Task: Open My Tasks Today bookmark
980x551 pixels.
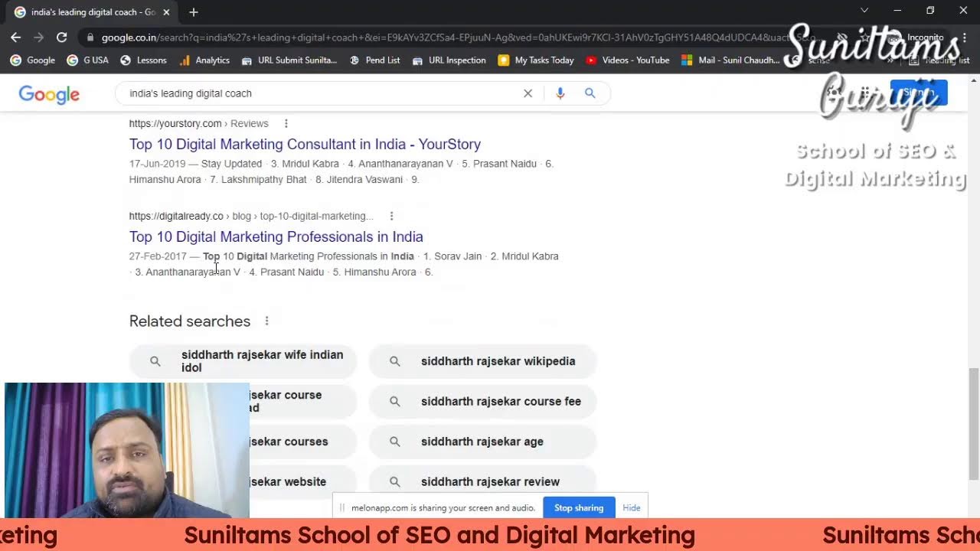Action: 536,60
